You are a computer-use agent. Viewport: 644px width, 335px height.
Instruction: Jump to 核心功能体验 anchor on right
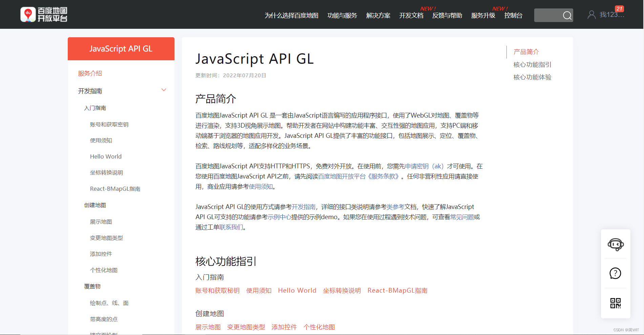pos(533,77)
